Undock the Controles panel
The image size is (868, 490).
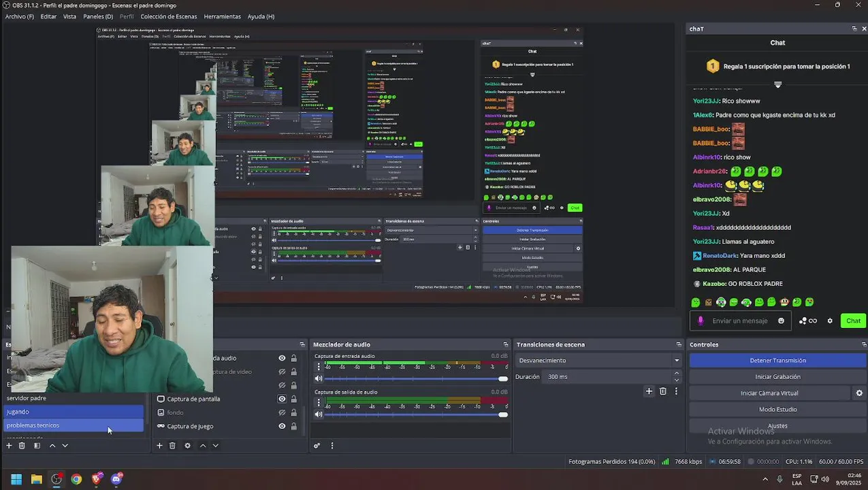click(x=864, y=344)
